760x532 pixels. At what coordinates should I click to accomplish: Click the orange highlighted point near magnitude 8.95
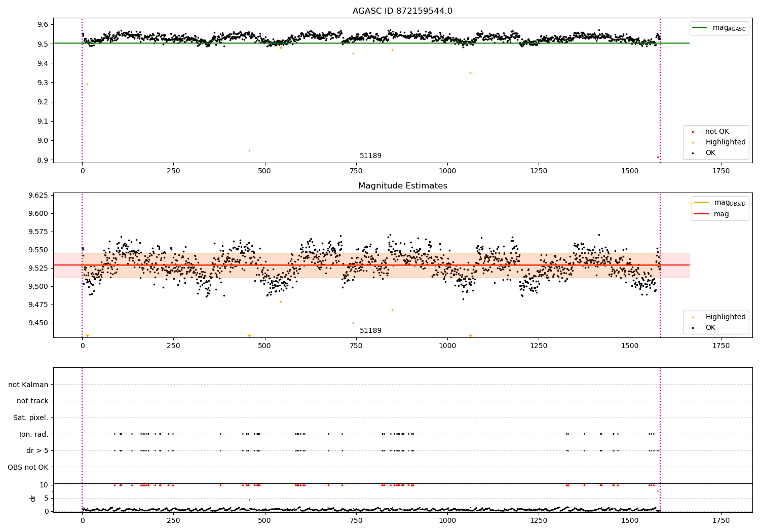coord(249,150)
